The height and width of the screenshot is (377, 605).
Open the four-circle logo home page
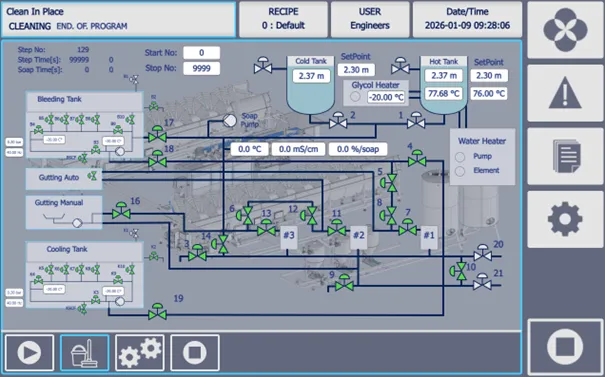565,30
